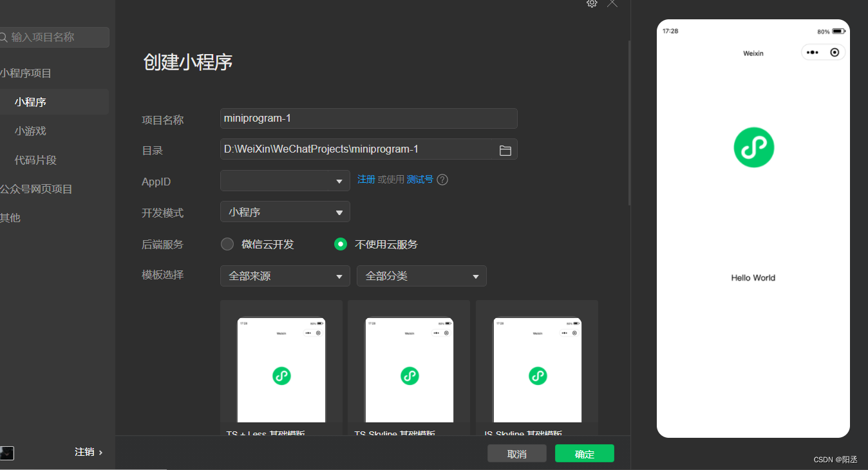868x470 pixels.
Task: Open the 开发模式 小程序 dropdown
Action: coord(285,212)
